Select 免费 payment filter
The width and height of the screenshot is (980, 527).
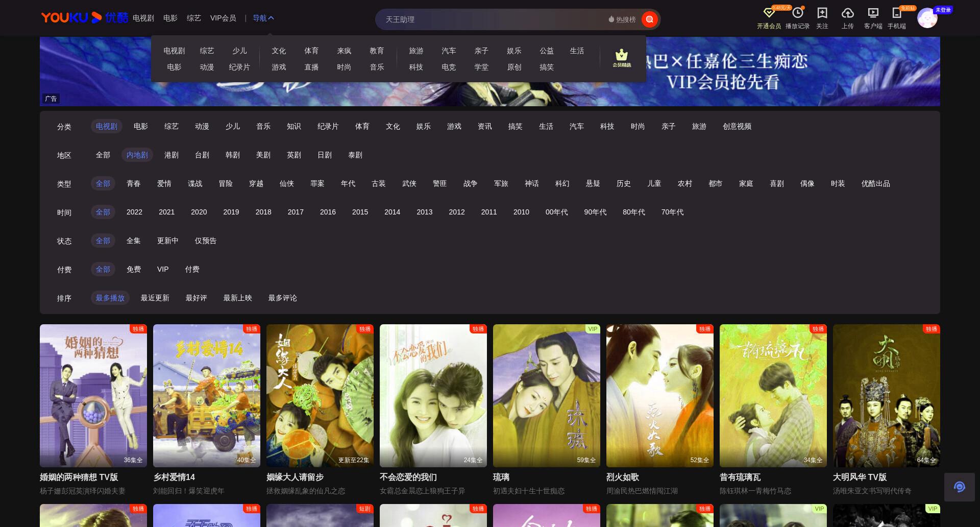pyautogui.click(x=134, y=269)
